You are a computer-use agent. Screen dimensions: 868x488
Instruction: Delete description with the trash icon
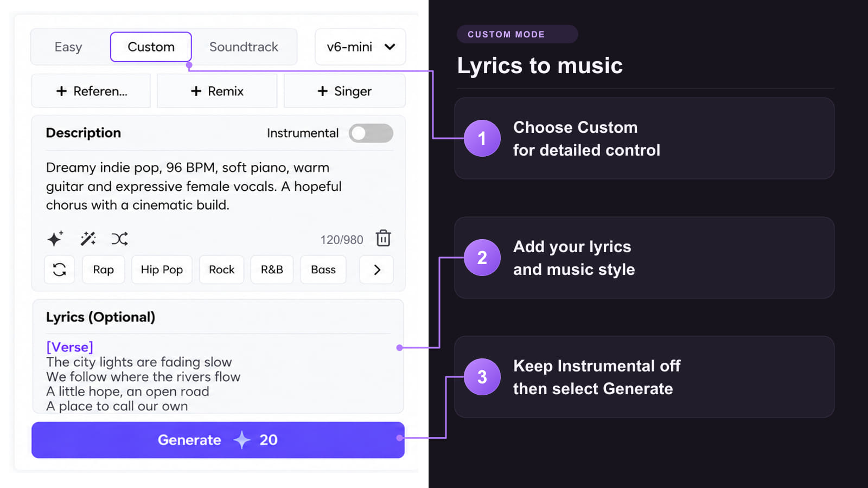click(384, 238)
